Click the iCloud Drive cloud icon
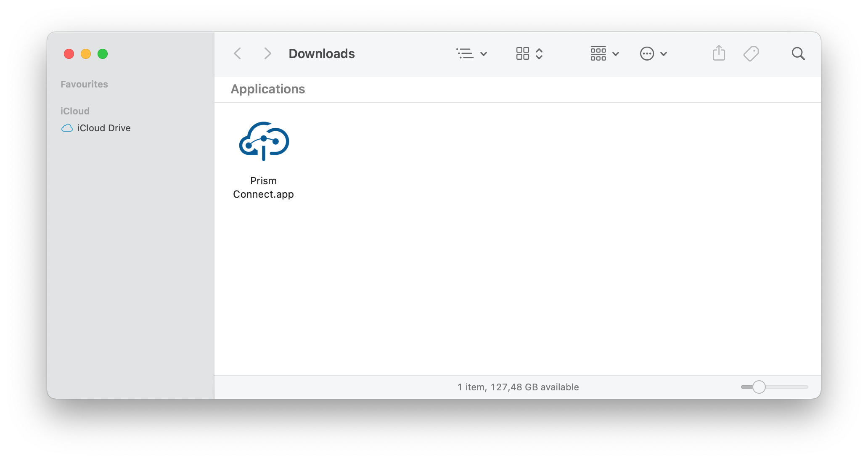The width and height of the screenshot is (868, 461). (x=67, y=128)
